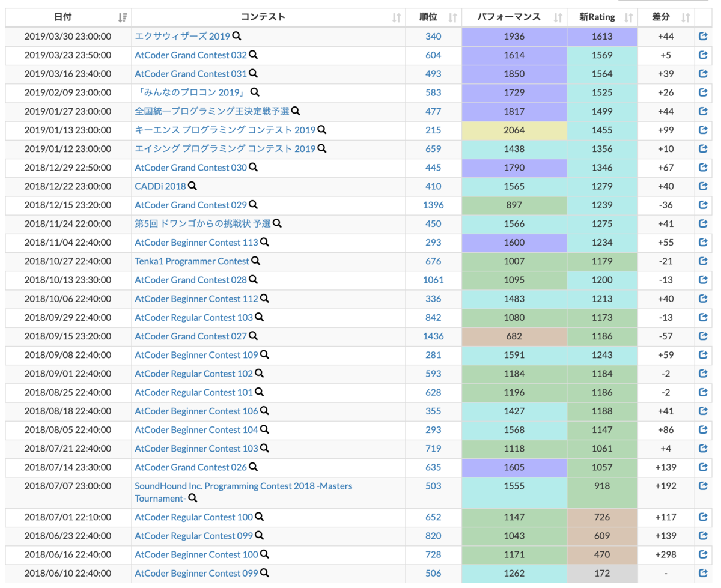The width and height of the screenshot is (721, 588).
Task: Click new rating cell 1455
Action: point(602,130)
